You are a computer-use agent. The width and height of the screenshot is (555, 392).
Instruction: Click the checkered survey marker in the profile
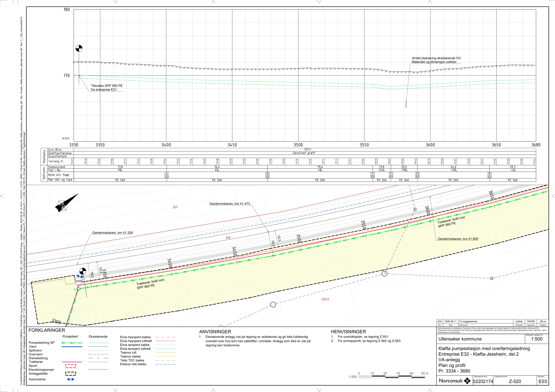click(x=79, y=48)
